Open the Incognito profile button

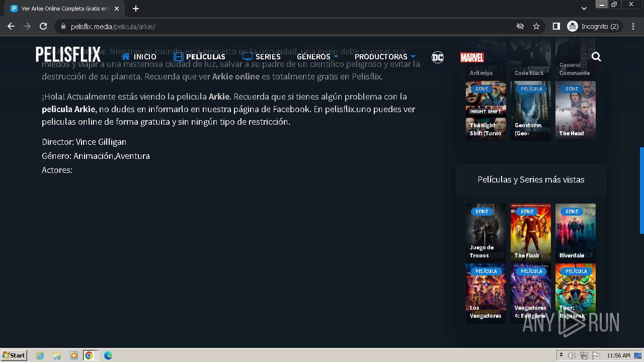pos(594,26)
